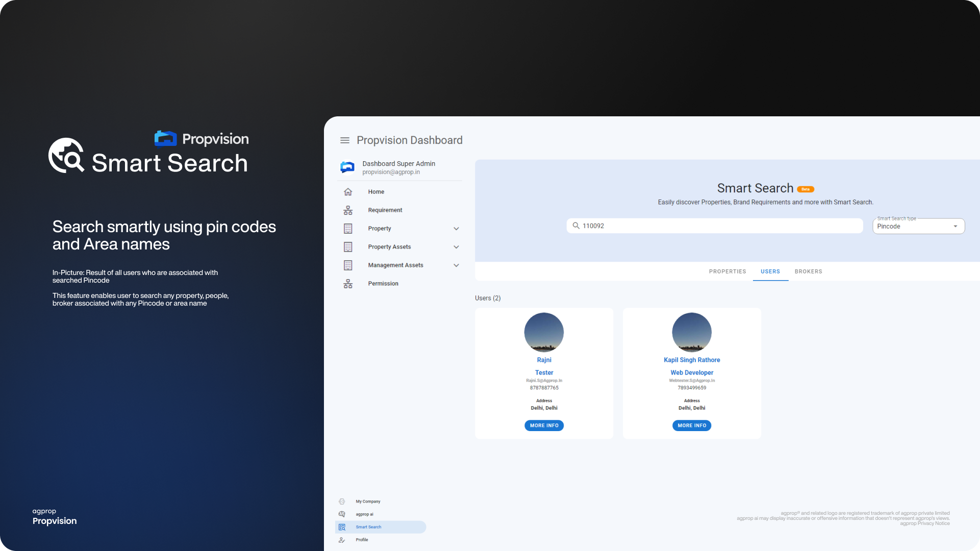The image size is (980, 551).
Task: Click the magnifier icon in search field
Action: pos(576,226)
